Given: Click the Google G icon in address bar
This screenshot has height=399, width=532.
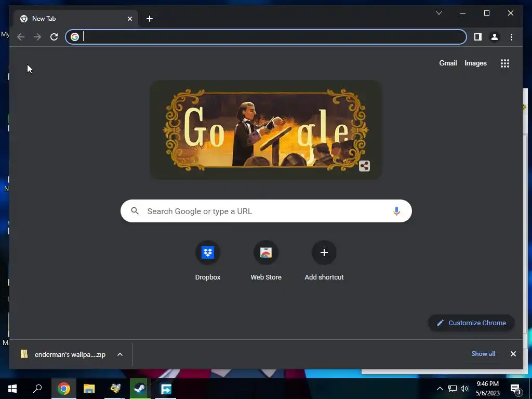Looking at the screenshot, I should point(75,37).
